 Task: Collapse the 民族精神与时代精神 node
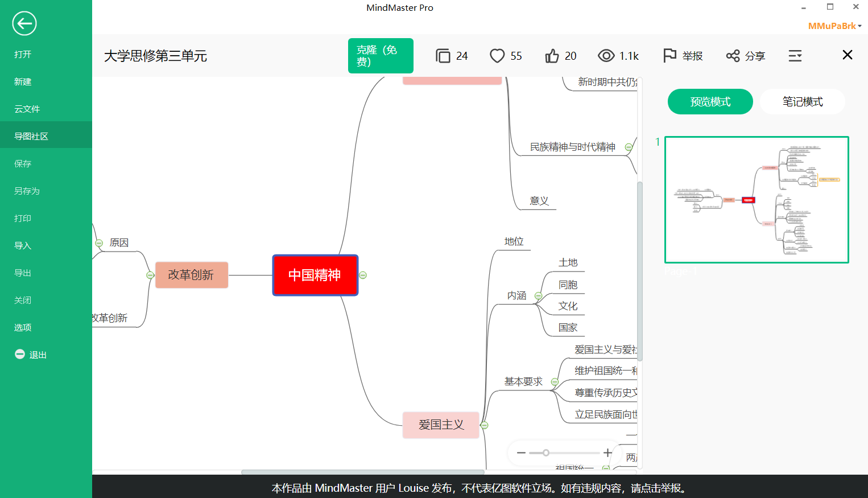point(629,147)
